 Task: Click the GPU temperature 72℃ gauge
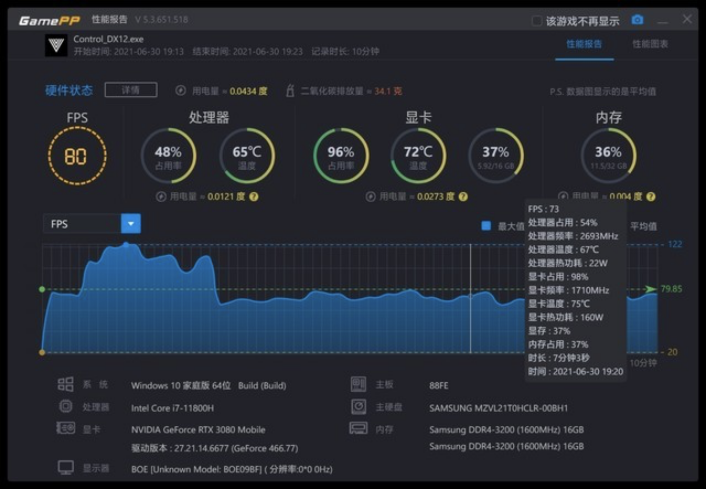tap(418, 156)
